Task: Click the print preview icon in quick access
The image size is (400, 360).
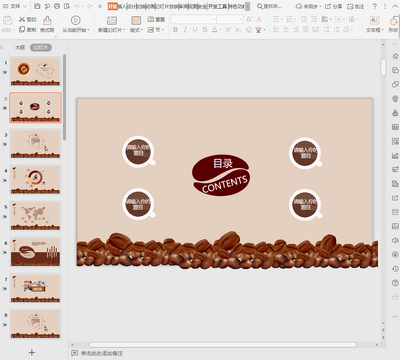Action: coord(67,6)
